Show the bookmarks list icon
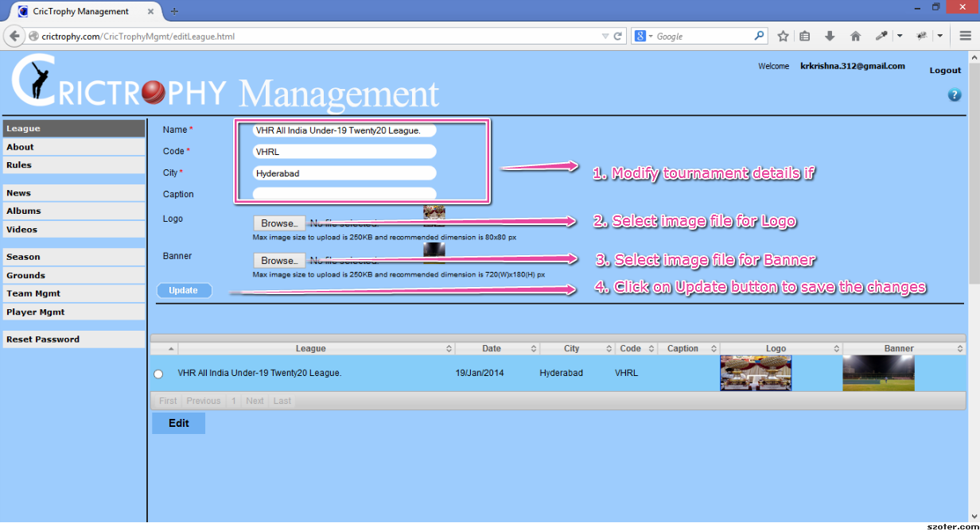The height and width of the screenshot is (531, 980). tap(805, 36)
